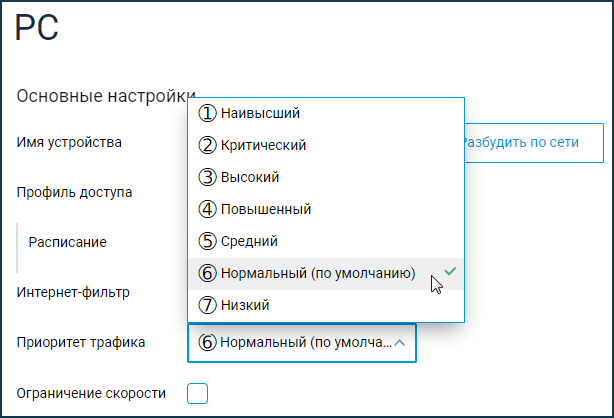614x418 pixels.
Task: Collapse the Приоритет трафика dropdown
Action: (302, 343)
